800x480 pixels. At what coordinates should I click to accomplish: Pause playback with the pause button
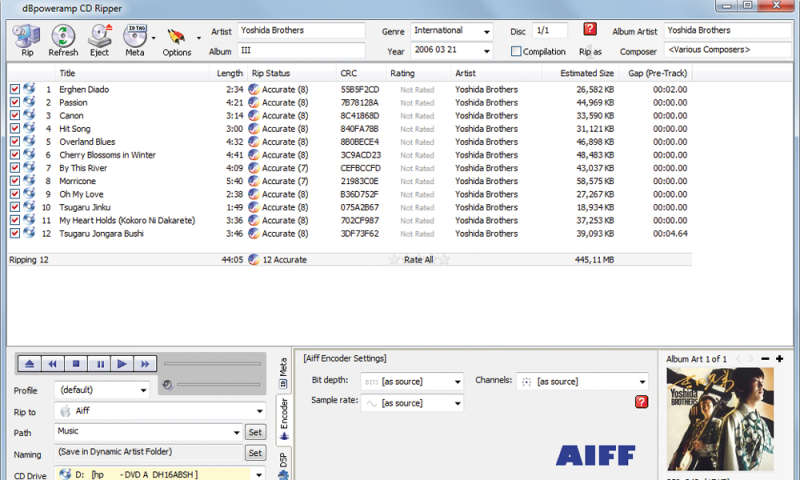tap(99, 364)
